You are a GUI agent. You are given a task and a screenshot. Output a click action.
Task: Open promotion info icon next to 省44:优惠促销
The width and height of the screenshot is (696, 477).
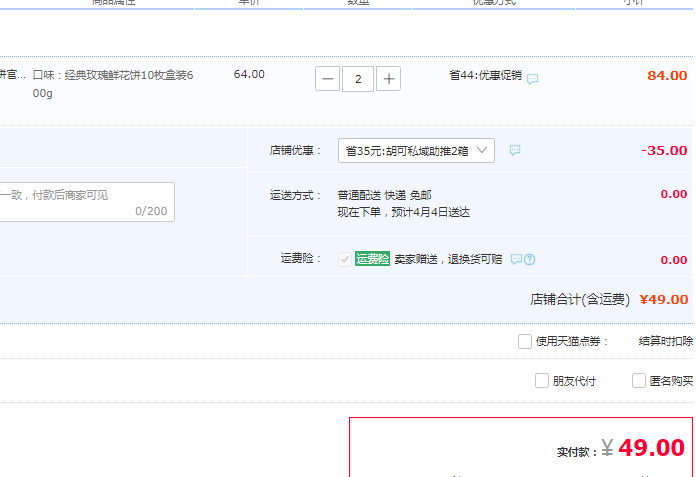point(532,79)
